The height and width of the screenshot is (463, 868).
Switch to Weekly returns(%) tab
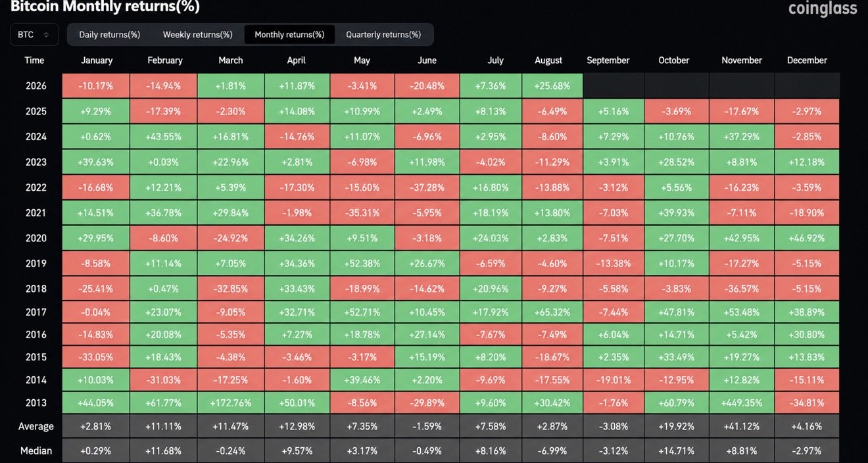point(198,34)
